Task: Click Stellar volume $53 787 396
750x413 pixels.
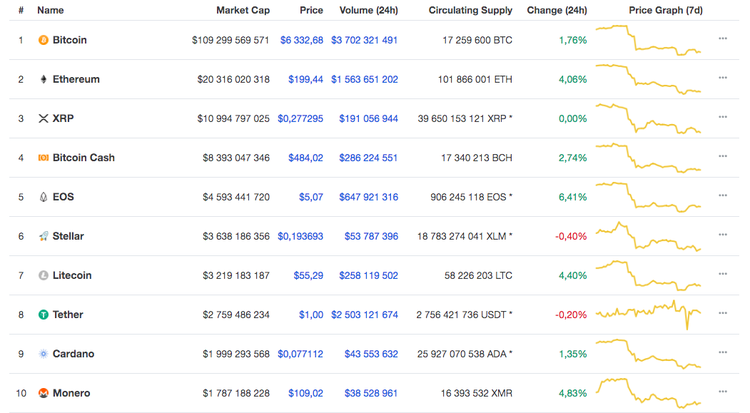Action: tap(371, 236)
